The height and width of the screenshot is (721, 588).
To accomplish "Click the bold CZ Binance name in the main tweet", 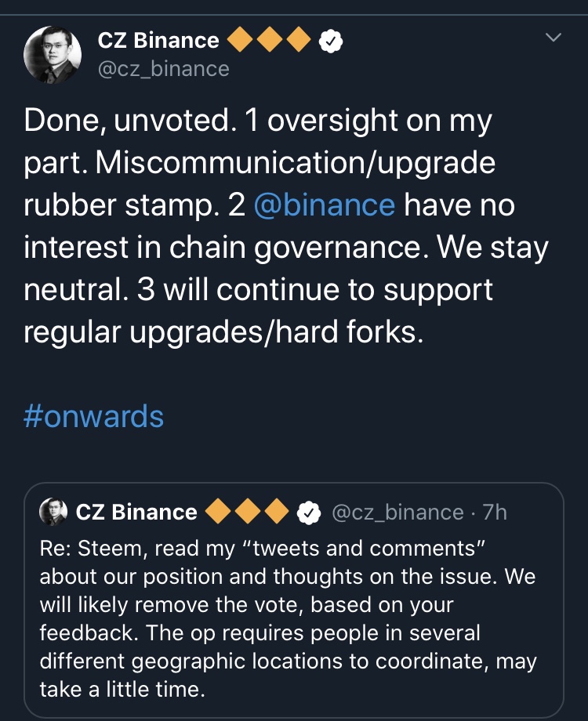I will (158, 41).
